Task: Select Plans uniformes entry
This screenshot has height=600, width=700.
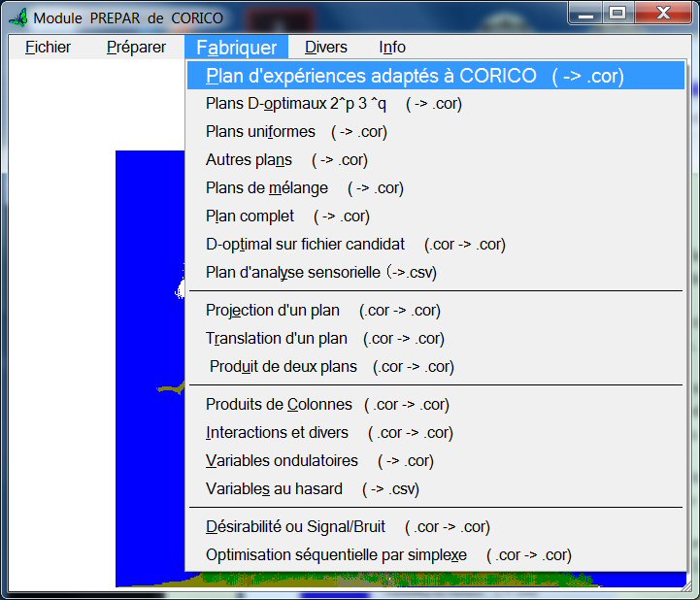Action: tap(436, 132)
